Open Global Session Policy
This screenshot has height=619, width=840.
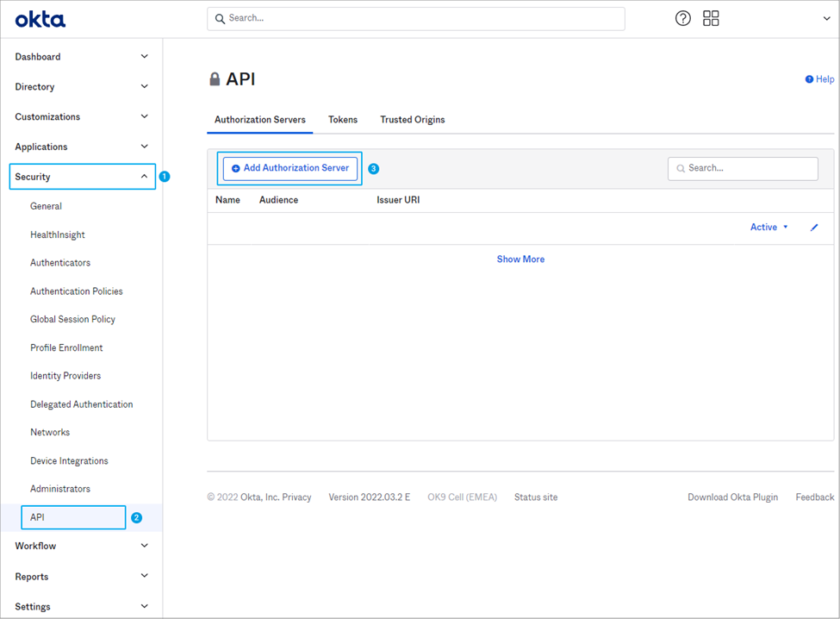(73, 320)
